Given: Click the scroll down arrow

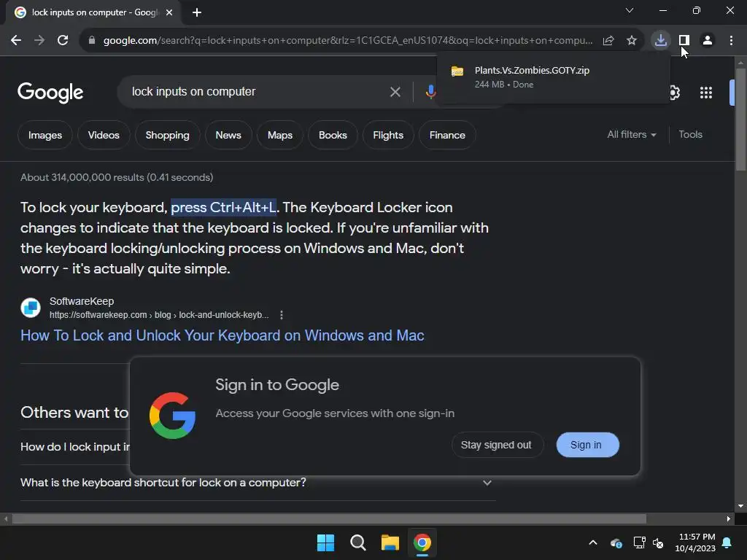Looking at the screenshot, I should (740, 506).
